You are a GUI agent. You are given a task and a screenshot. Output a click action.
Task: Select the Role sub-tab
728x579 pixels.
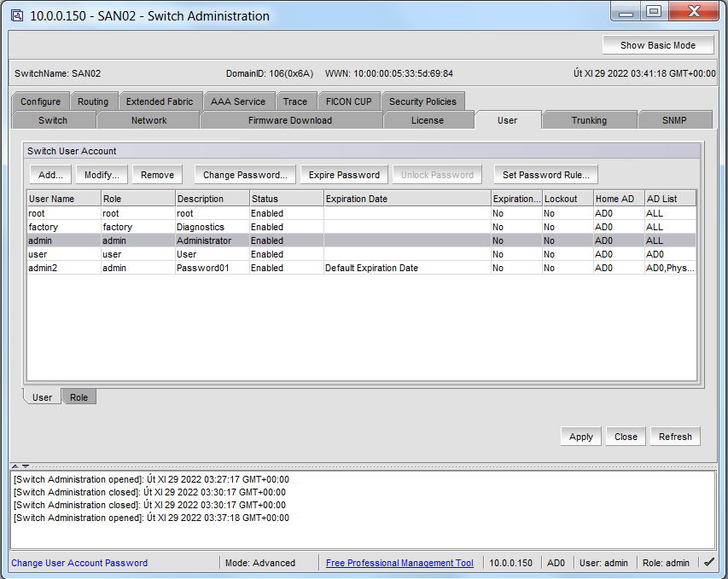pos(79,397)
